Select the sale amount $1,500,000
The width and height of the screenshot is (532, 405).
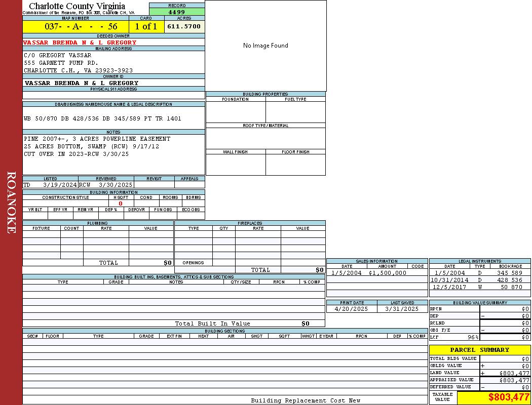[387, 273]
